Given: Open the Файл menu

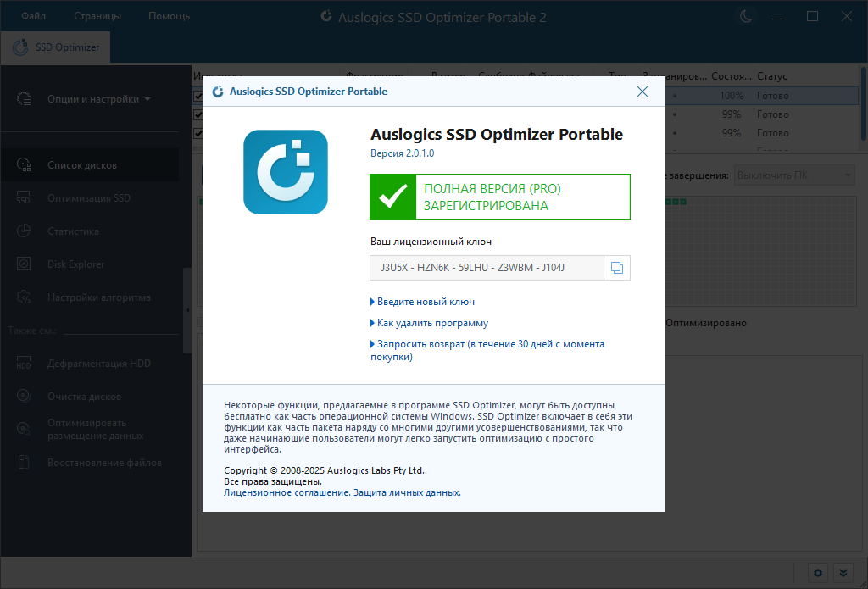Looking at the screenshot, I should (33, 16).
